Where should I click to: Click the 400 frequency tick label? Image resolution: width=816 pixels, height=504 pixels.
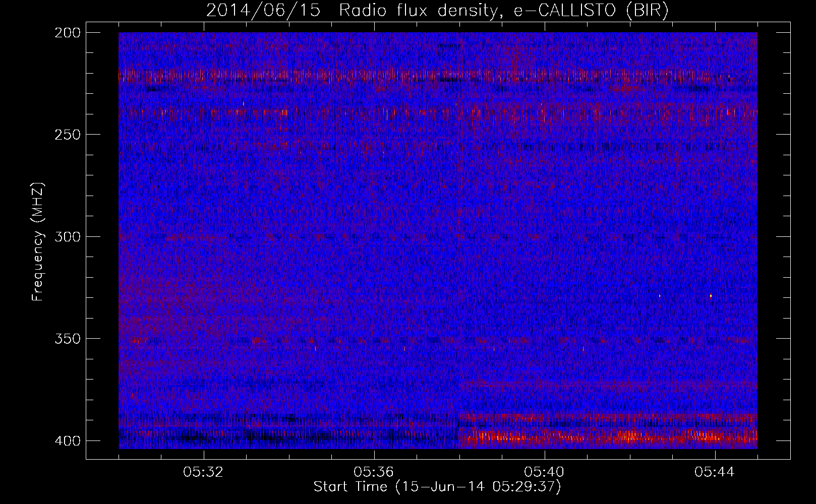click(67, 440)
